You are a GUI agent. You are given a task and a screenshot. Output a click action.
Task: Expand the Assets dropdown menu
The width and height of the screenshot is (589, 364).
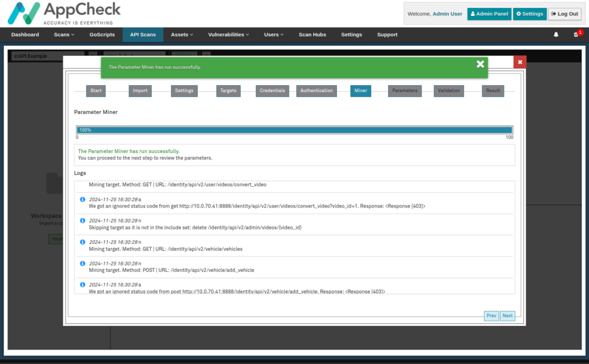pyautogui.click(x=182, y=35)
